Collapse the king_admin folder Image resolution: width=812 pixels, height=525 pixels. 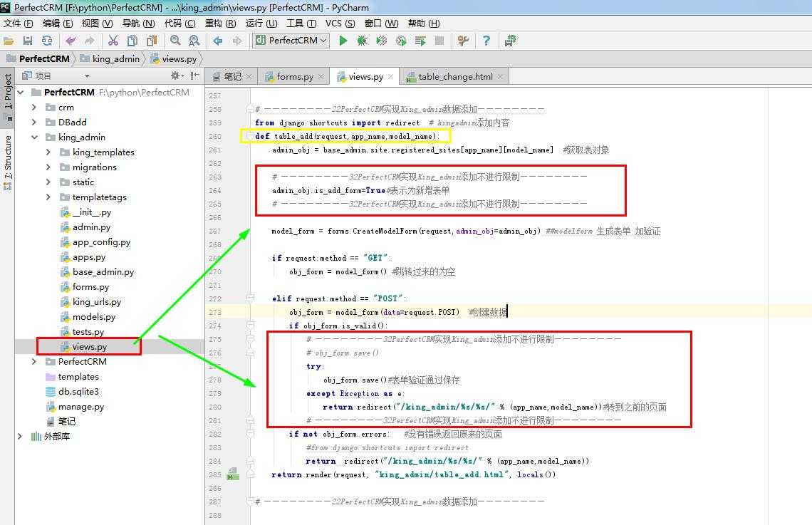coord(34,137)
